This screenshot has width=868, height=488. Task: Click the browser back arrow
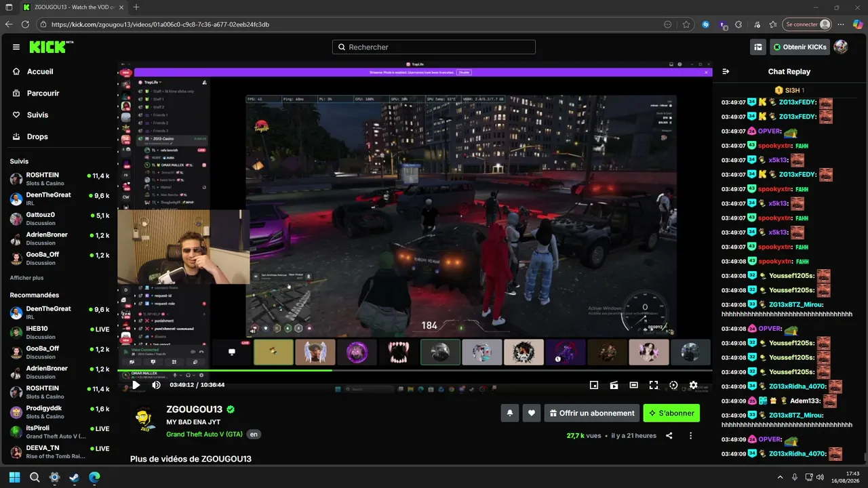coord(9,24)
